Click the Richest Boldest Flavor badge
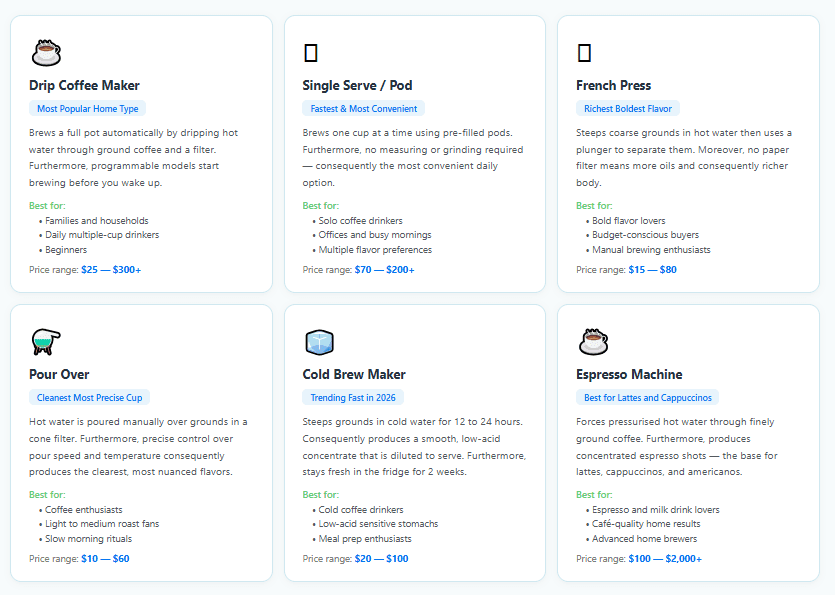 point(628,109)
